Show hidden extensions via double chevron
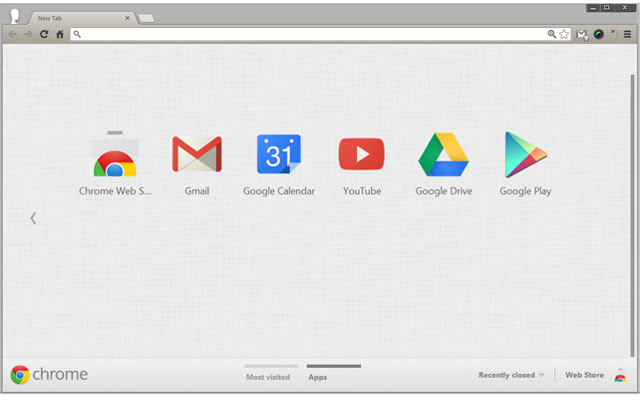The height and width of the screenshot is (400, 640). (x=613, y=32)
